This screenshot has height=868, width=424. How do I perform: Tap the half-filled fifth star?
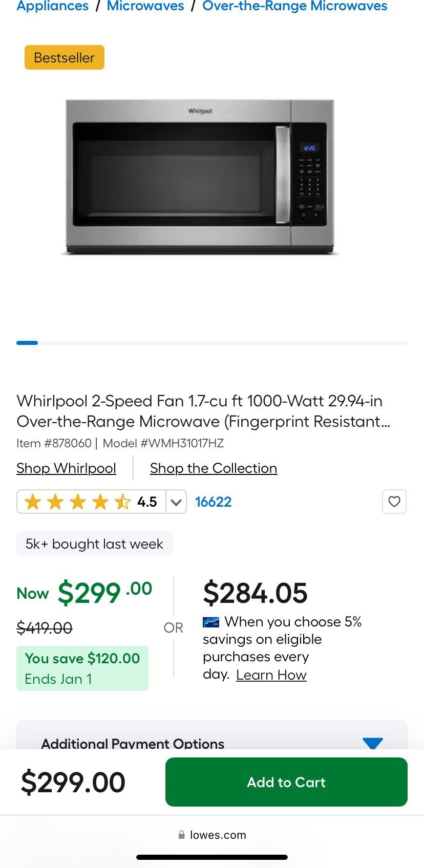[x=122, y=502]
